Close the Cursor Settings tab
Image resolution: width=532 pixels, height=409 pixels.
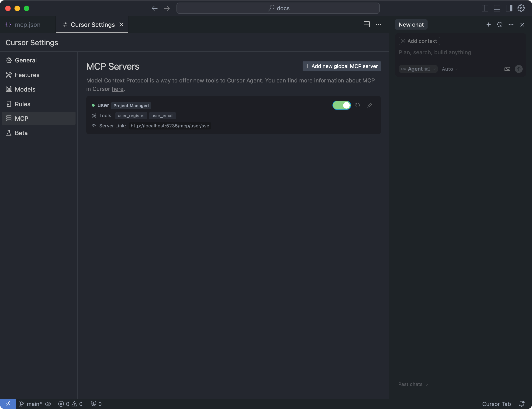[121, 25]
